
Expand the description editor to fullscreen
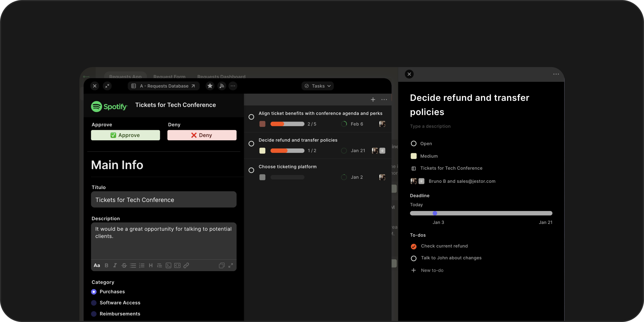230,265
